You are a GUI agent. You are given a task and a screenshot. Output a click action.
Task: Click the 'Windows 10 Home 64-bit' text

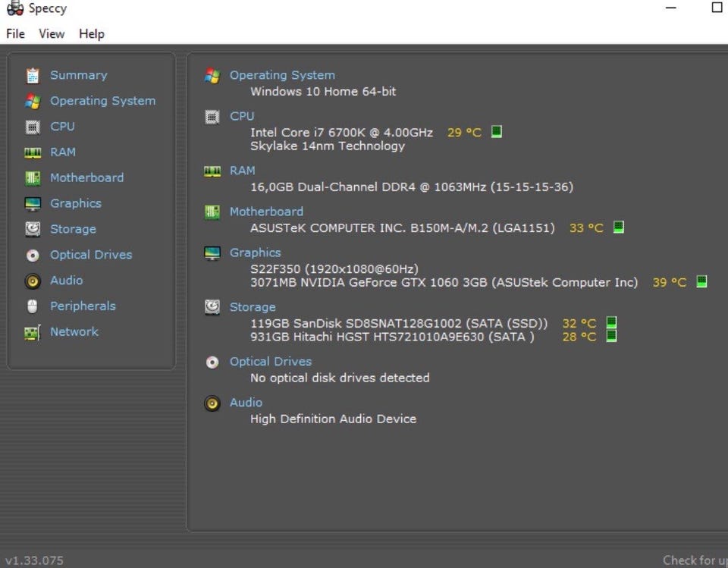point(323,92)
